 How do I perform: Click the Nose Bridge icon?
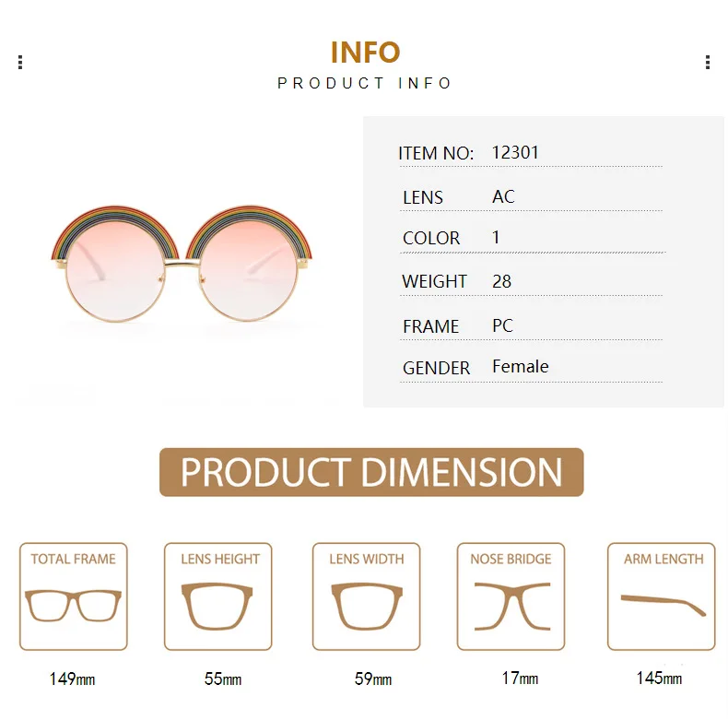[x=512, y=607]
